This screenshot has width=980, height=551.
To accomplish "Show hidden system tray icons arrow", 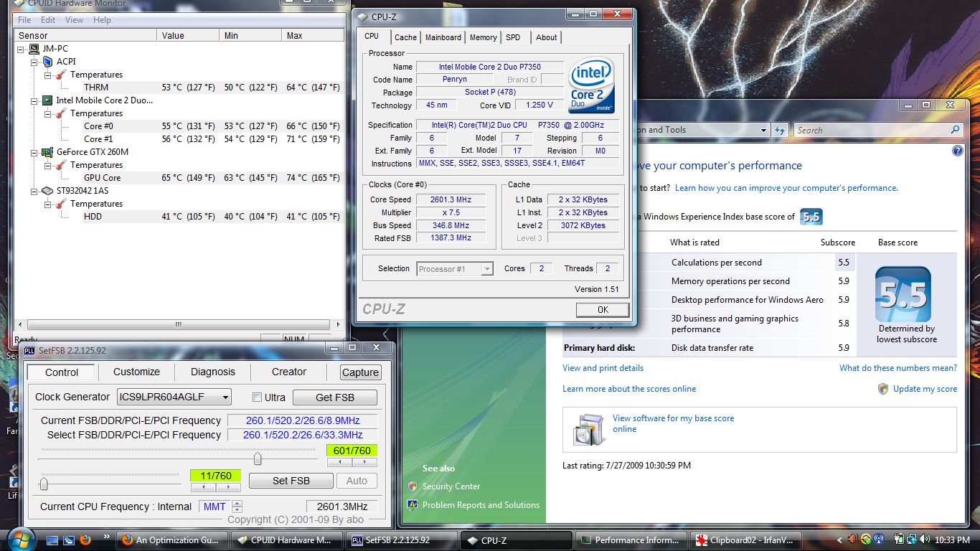I will pos(840,540).
